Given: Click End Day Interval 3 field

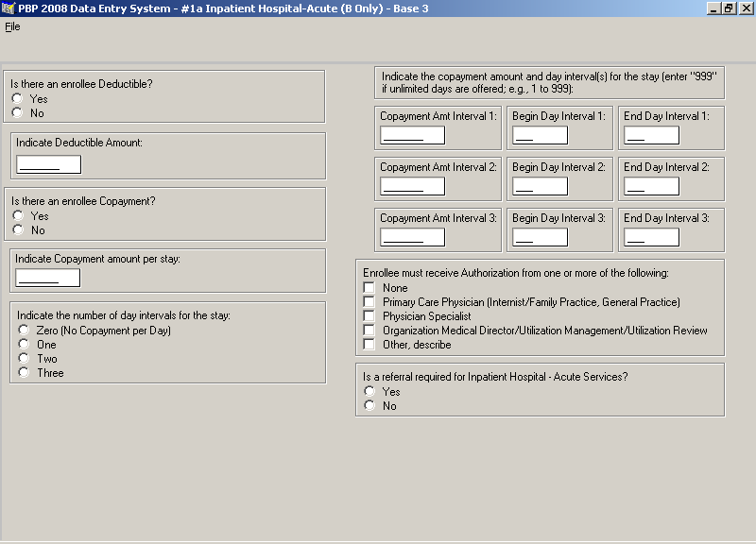Looking at the screenshot, I should pyautogui.click(x=651, y=237).
